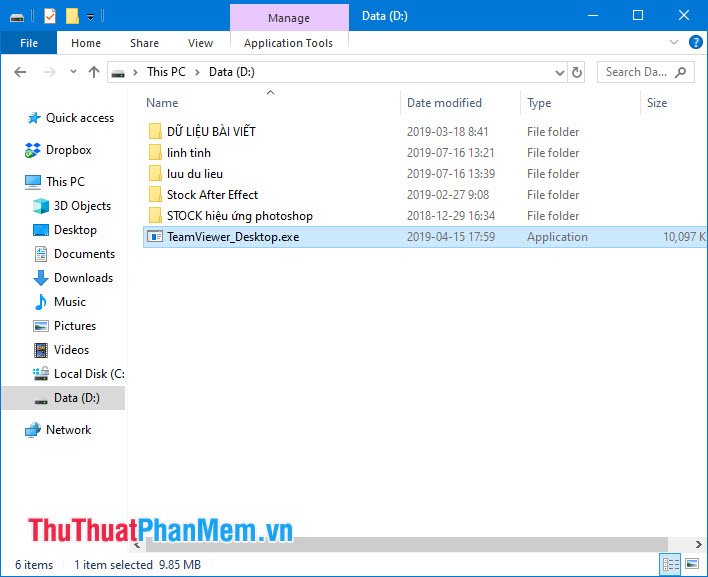
Task: Open the File menu
Action: pyautogui.click(x=29, y=43)
